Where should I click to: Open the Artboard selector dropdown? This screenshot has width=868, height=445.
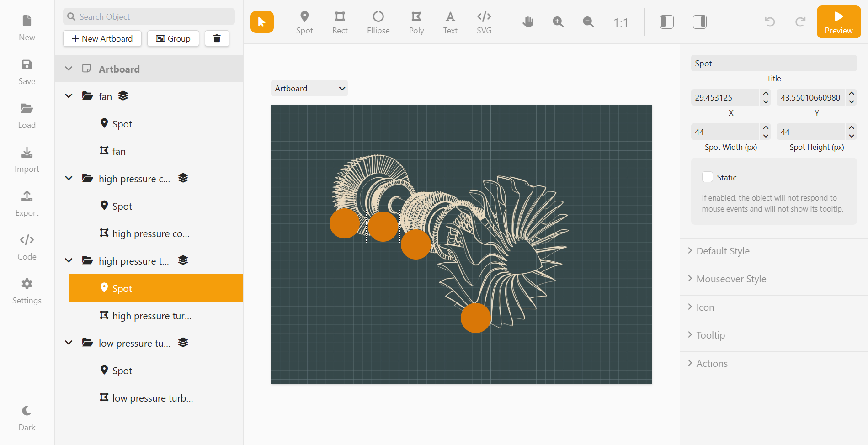[309, 89]
